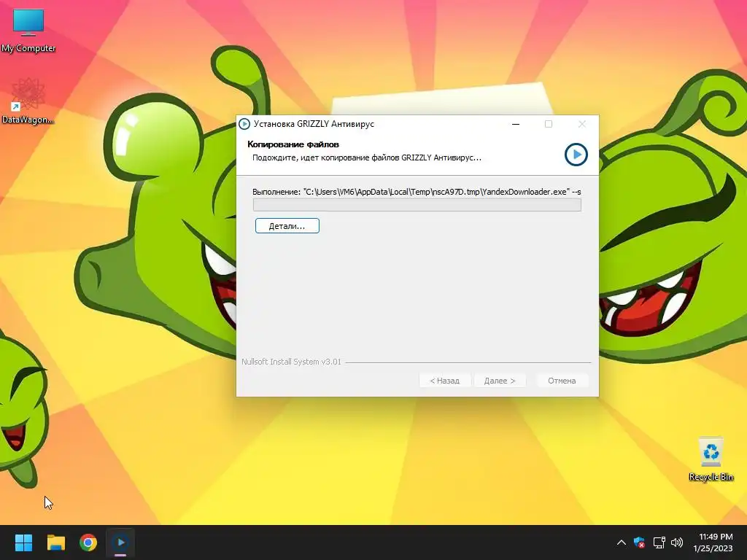Select the DataWagon desktop shortcut
This screenshot has height=560, width=747.
(x=28, y=101)
